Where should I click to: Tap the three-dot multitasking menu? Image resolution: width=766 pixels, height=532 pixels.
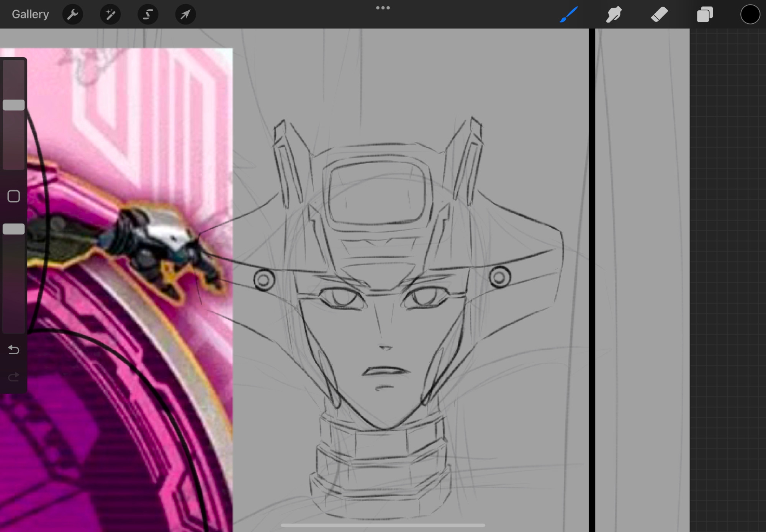pyautogui.click(x=383, y=8)
